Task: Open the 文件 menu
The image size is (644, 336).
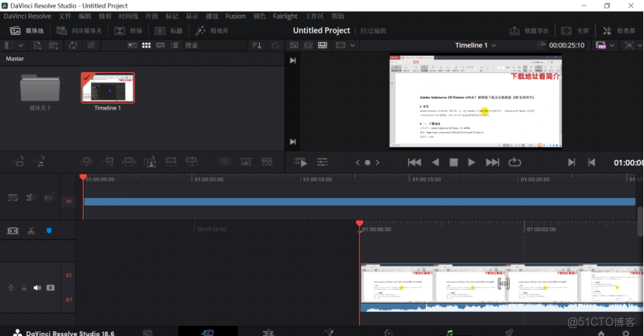Action: pos(65,16)
